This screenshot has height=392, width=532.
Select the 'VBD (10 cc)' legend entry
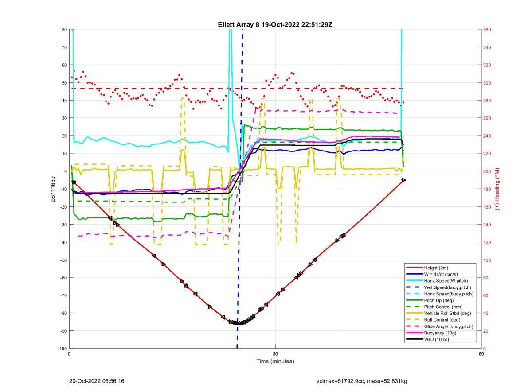437,339
